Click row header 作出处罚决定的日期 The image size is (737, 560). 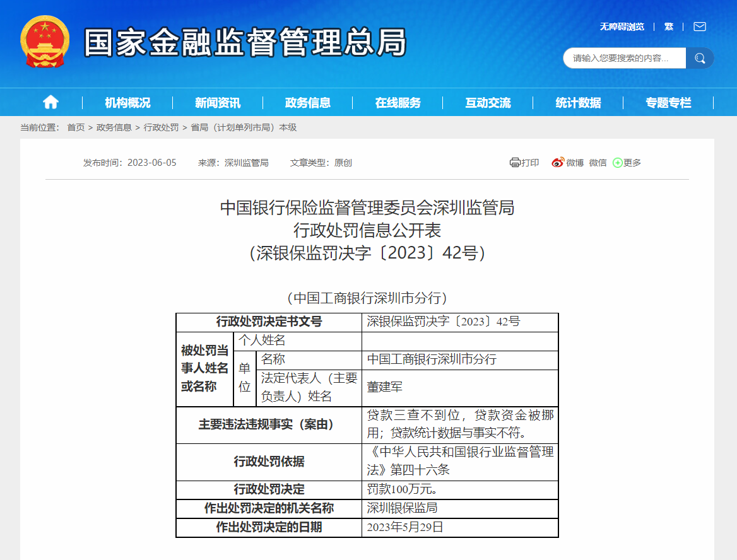(269, 527)
